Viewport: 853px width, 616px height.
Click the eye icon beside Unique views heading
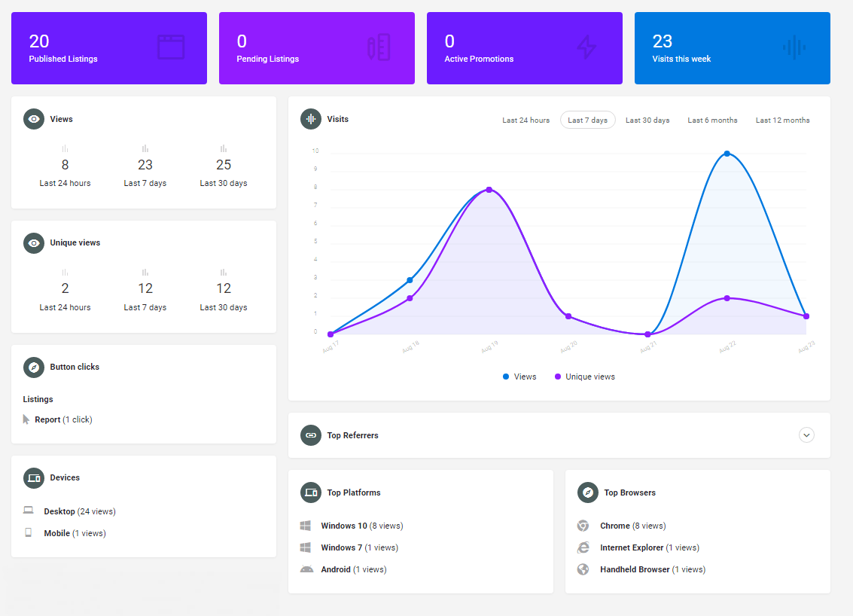point(34,242)
